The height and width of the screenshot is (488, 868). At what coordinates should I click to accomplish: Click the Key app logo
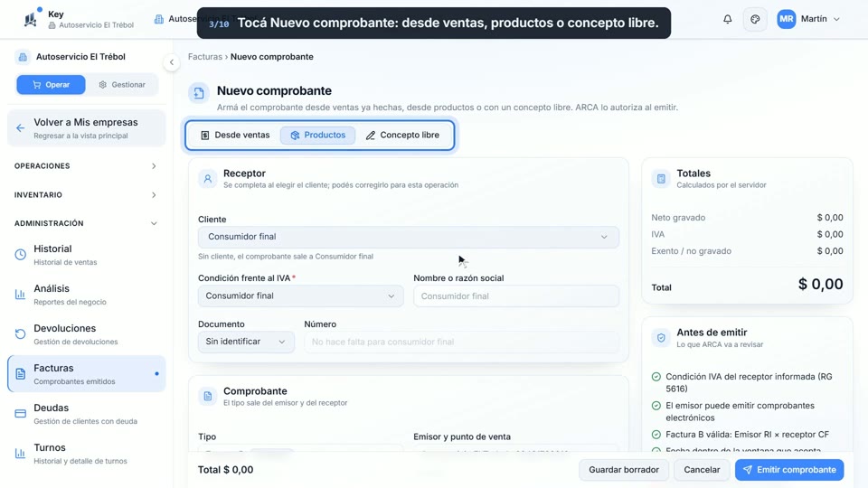point(31,19)
